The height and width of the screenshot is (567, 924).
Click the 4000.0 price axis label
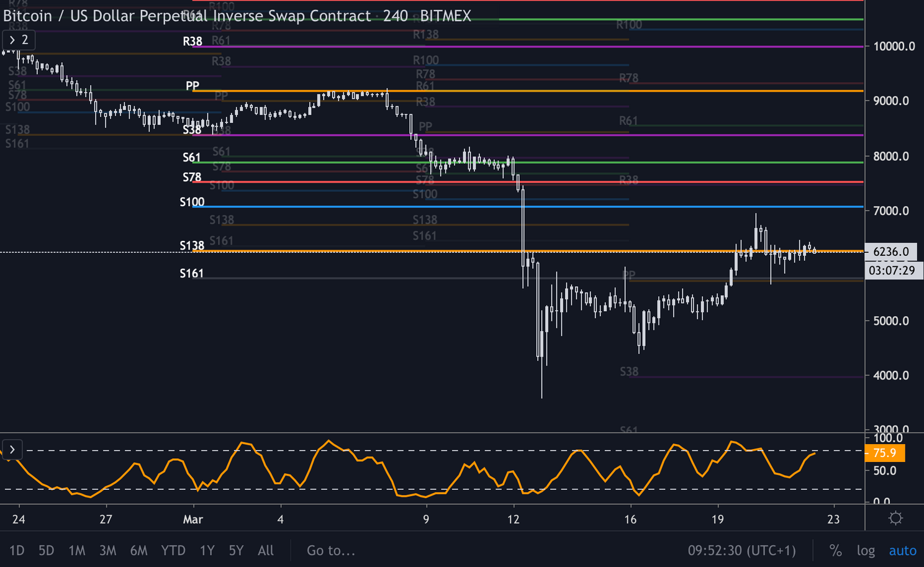click(x=891, y=376)
